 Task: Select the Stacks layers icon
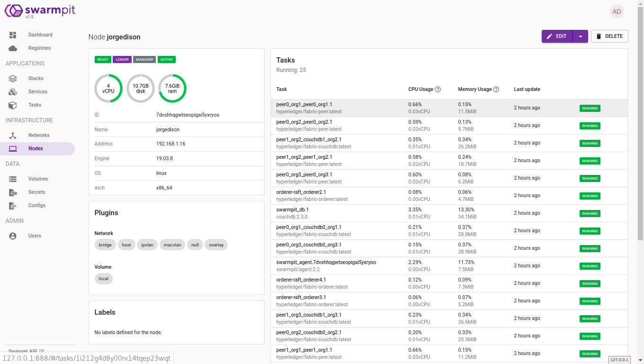[13, 79]
